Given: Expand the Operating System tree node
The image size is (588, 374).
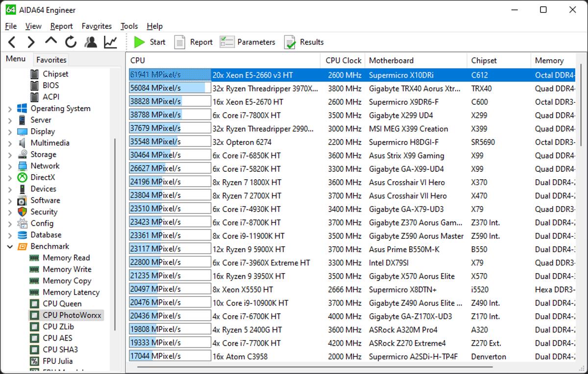Looking at the screenshot, I should point(10,109).
